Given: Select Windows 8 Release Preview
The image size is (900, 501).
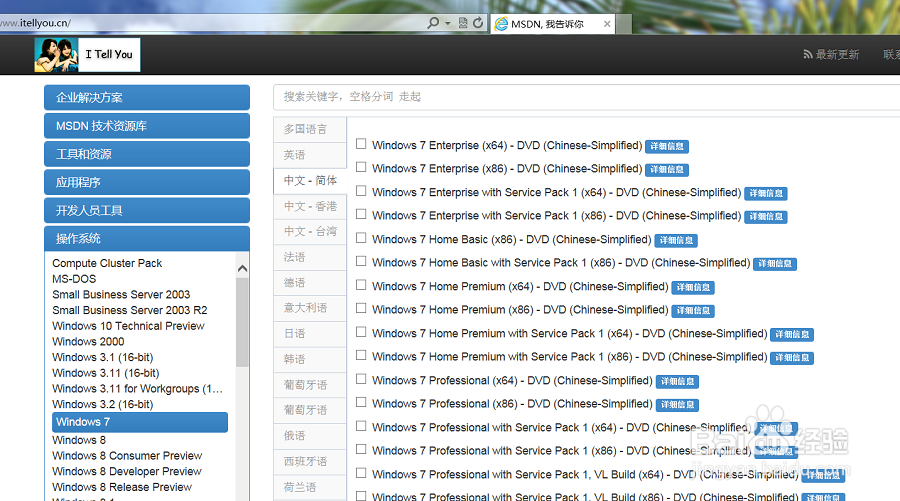Looking at the screenshot, I should click(122, 487).
